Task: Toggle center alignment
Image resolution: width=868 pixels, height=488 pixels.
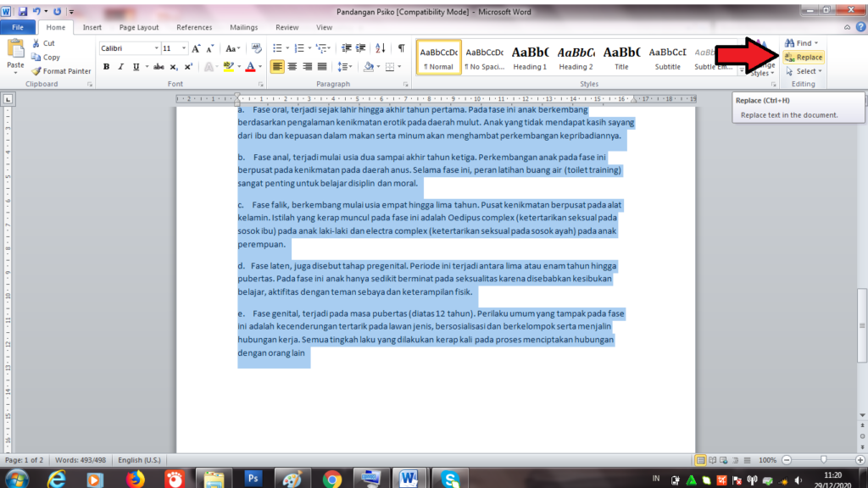Action: click(x=292, y=67)
